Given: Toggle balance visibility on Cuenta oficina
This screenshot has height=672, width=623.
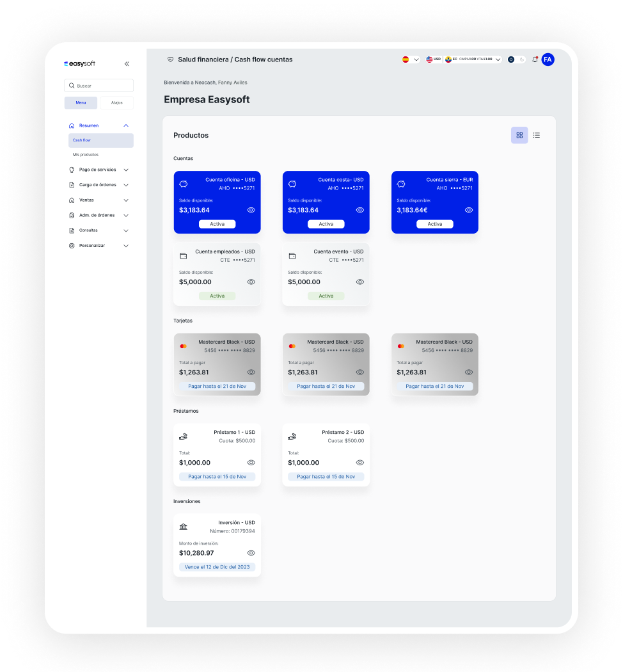Looking at the screenshot, I should 251,210.
